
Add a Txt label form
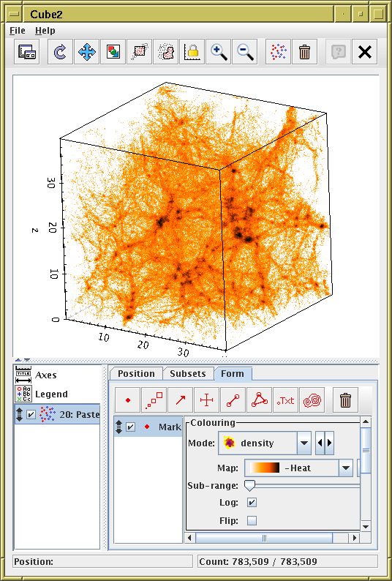pyautogui.click(x=285, y=400)
